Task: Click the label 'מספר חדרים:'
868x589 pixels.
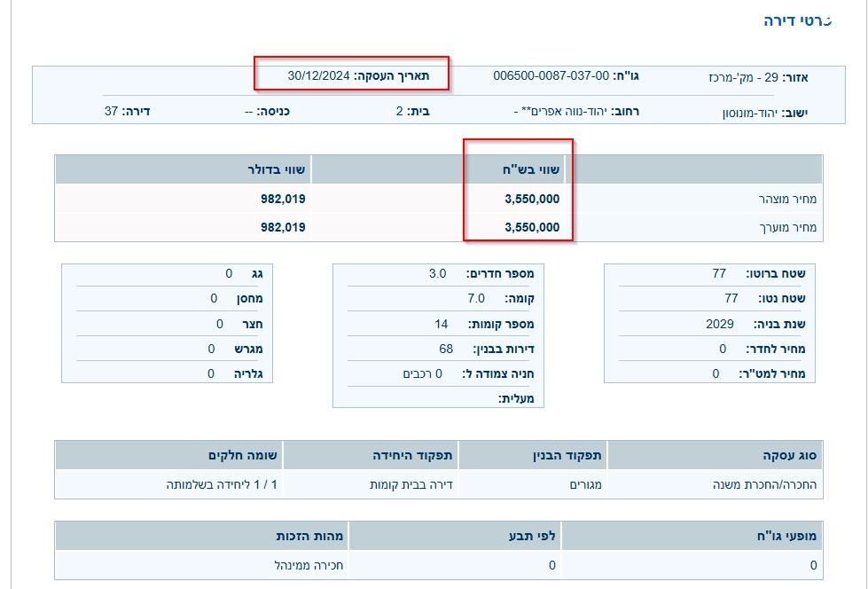Action: coord(500,273)
